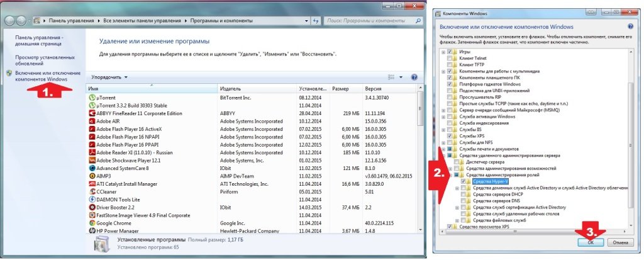Open Панель управления - домашняя страница link
This screenshot has height=260, width=644.
38,40
